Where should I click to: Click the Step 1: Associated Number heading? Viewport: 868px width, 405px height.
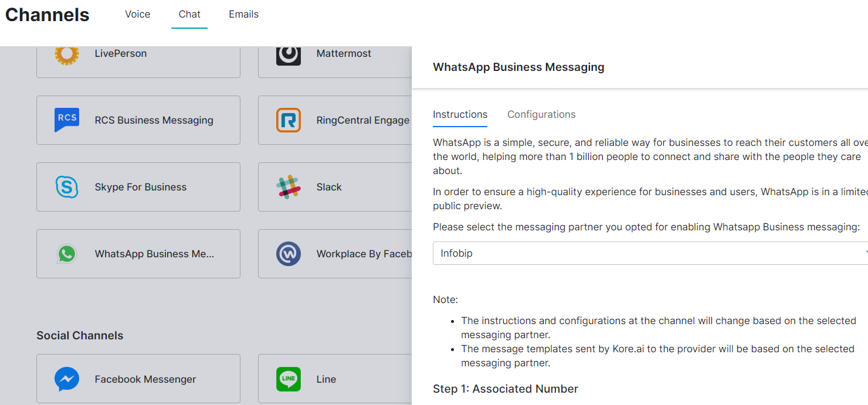point(506,389)
